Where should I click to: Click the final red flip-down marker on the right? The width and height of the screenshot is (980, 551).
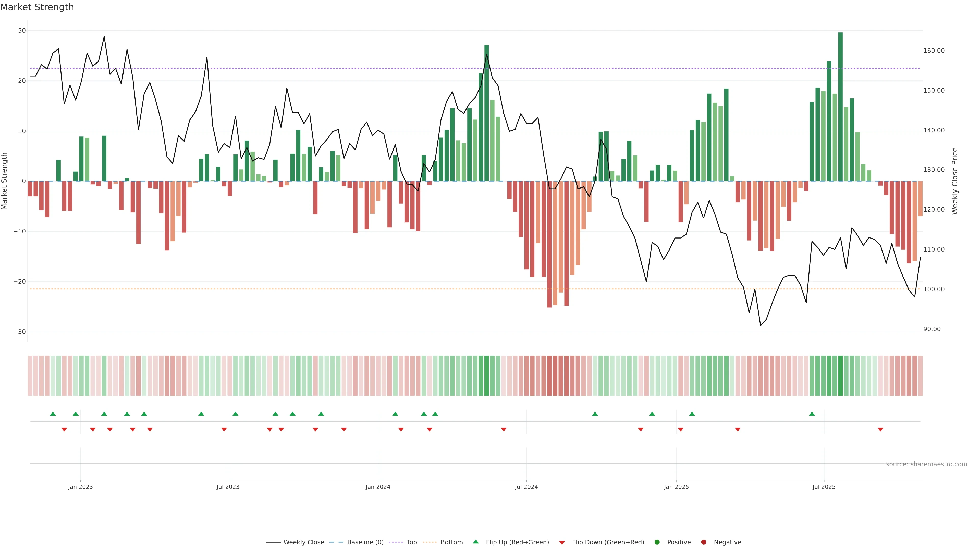tap(880, 429)
